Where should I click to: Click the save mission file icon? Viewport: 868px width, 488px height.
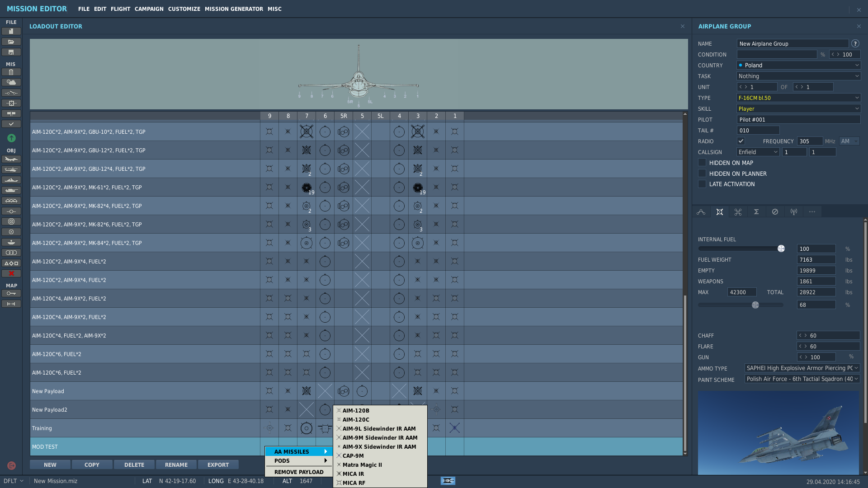(x=11, y=52)
